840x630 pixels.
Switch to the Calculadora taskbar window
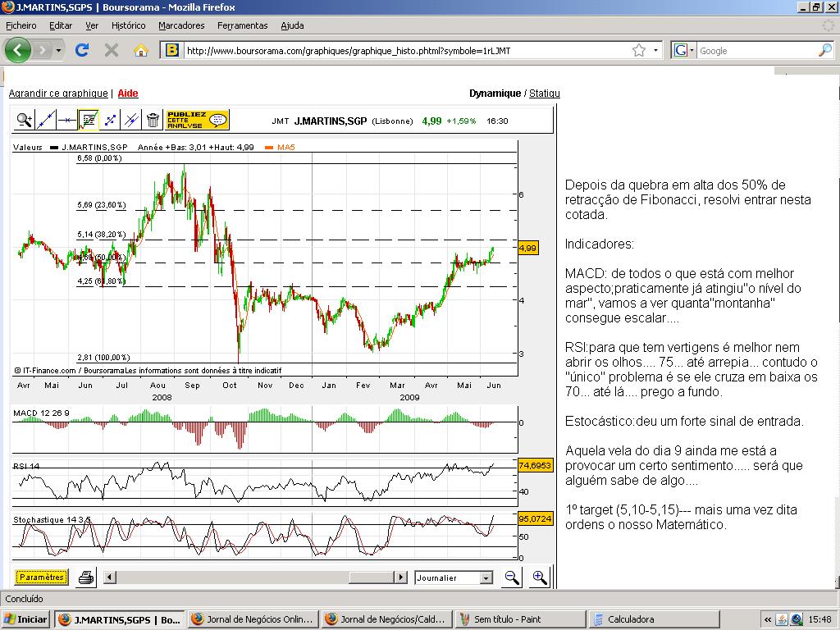(x=654, y=619)
